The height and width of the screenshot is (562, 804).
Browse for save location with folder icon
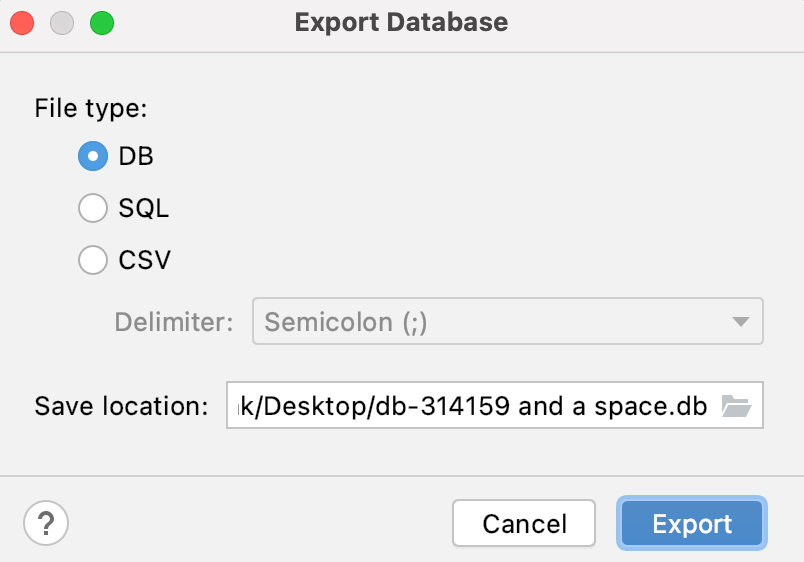tap(736, 407)
